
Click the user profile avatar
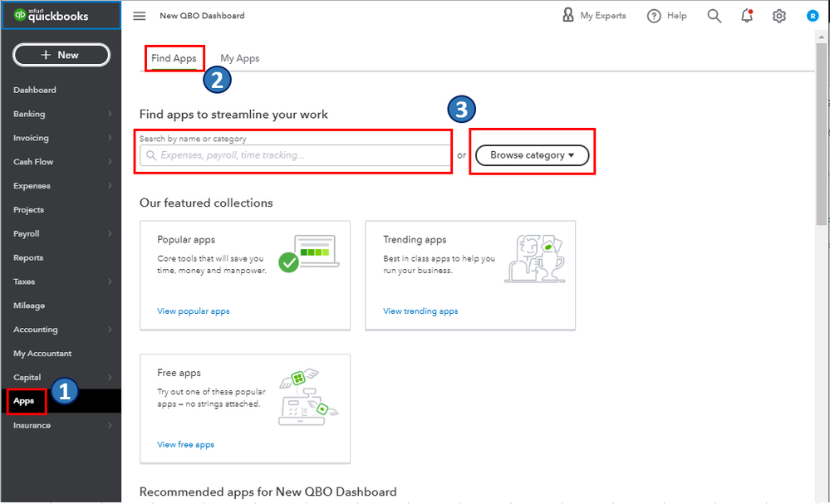pyautogui.click(x=813, y=16)
